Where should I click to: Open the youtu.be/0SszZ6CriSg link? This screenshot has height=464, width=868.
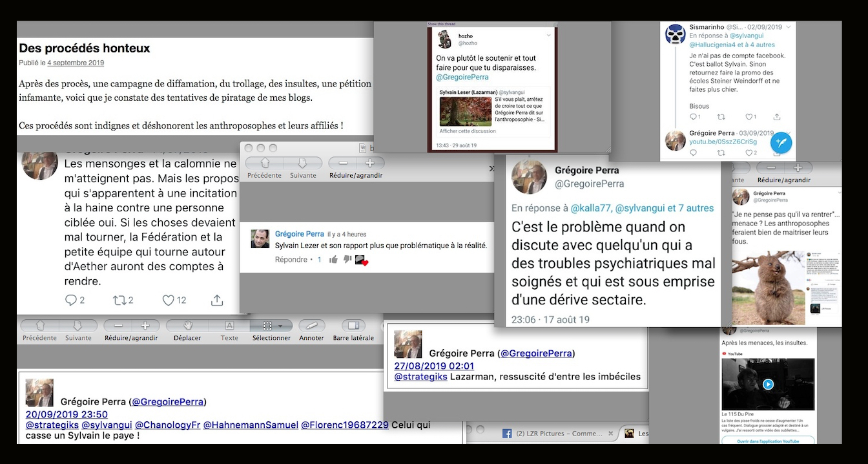point(723,142)
